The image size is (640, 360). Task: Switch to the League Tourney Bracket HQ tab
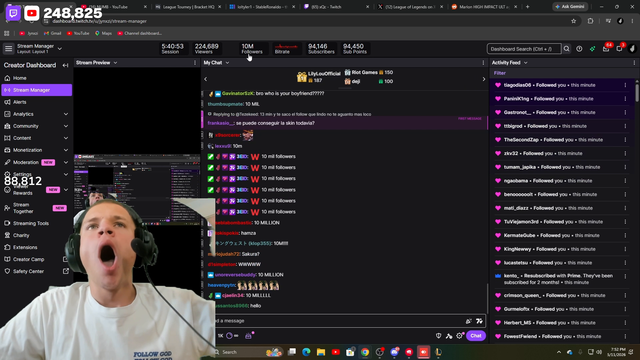tap(189, 7)
